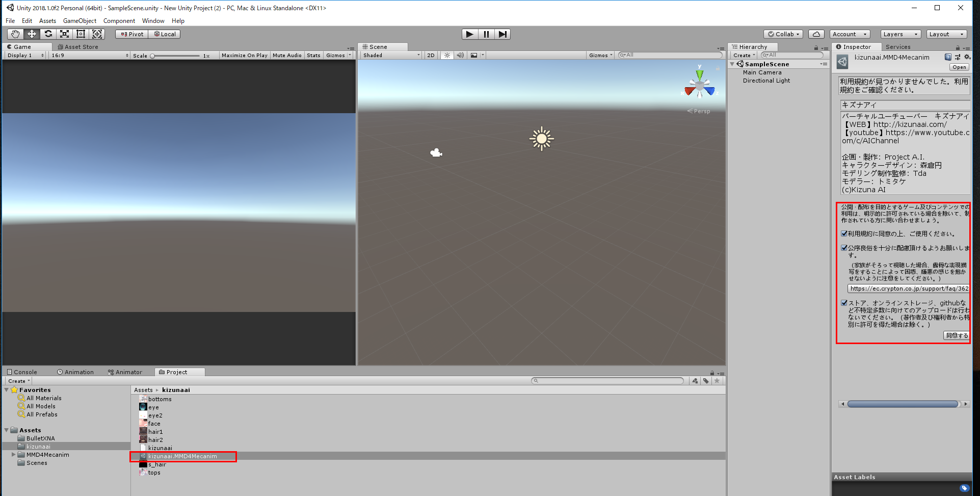Click Project favorite star icon
This screenshot has height=496, width=980.
tap(717, 381)
